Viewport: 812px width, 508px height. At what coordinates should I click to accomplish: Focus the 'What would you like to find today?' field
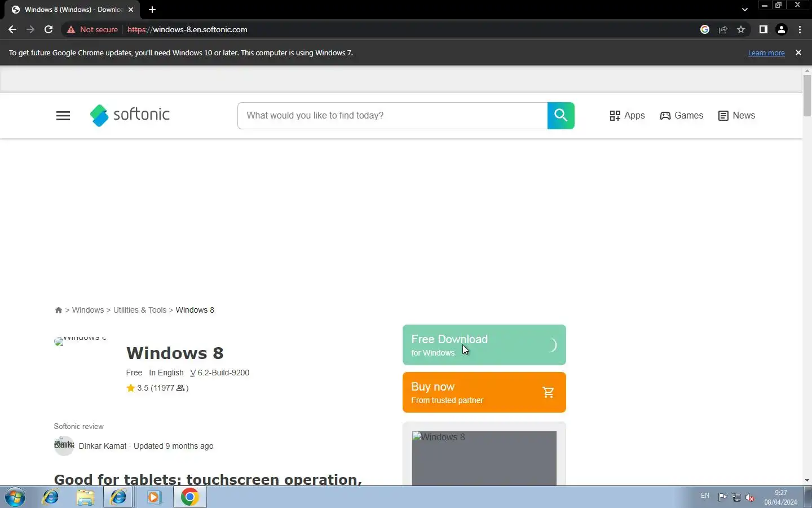392,116
